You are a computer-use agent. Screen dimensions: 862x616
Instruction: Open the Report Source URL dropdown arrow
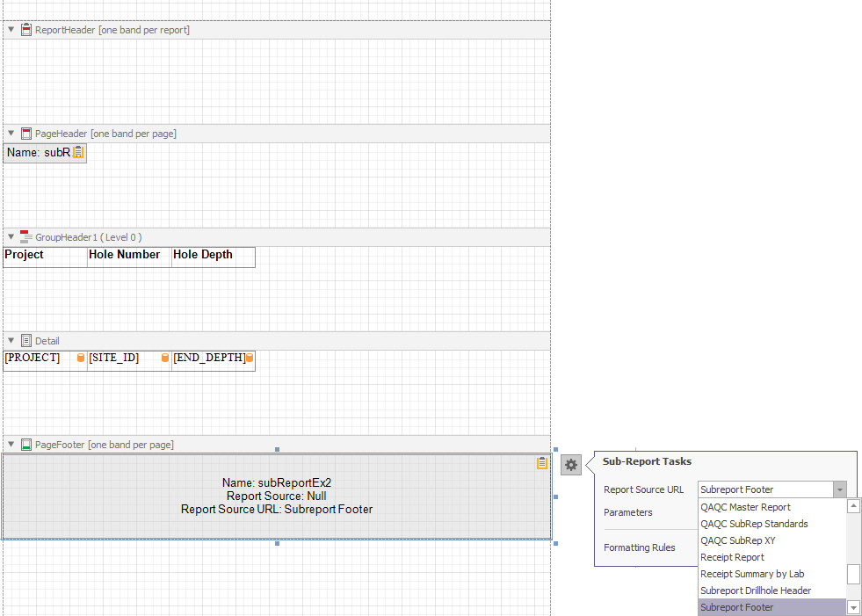(839, 489)
